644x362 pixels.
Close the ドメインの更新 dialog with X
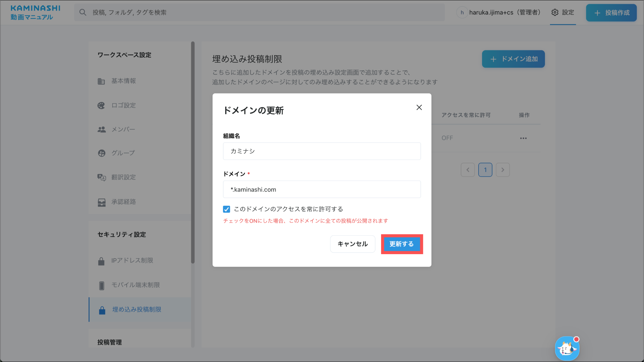[419, 108]
